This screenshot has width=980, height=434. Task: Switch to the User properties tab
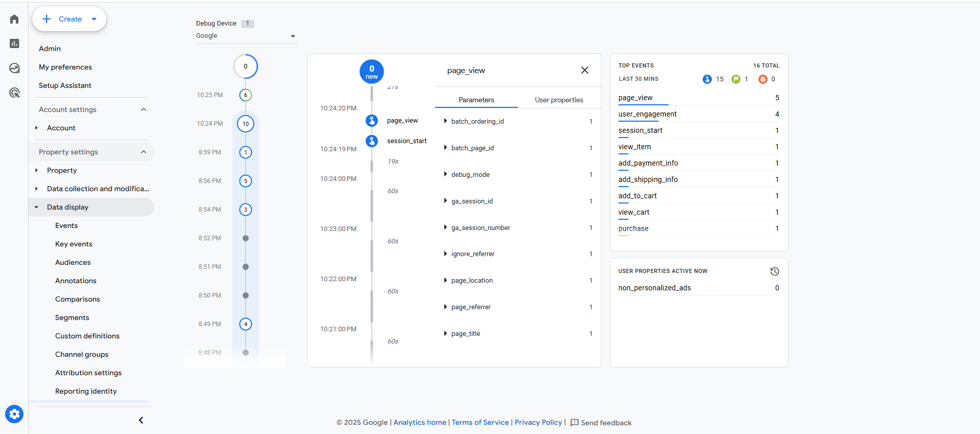[559, 100]
